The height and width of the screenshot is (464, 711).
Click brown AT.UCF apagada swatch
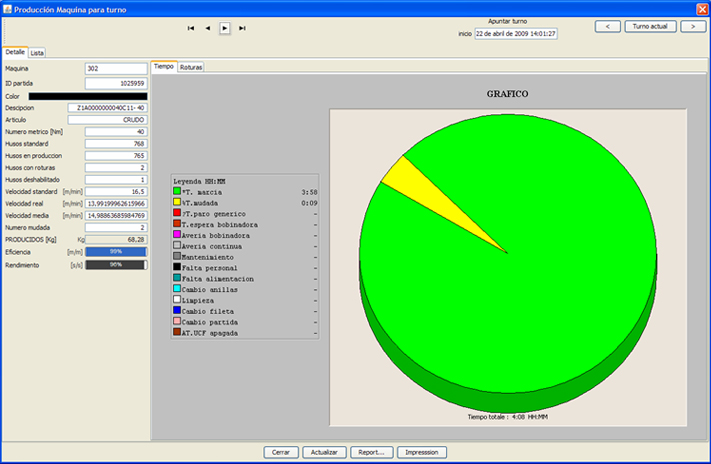click(177, 332)
